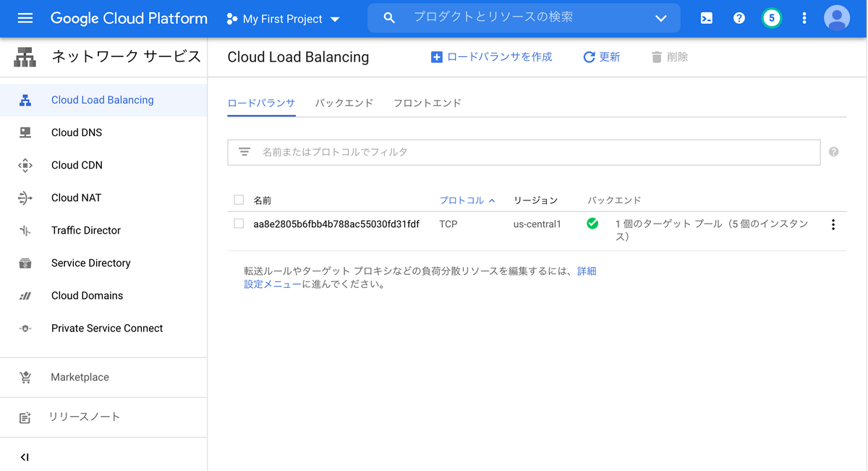Click the Cloud Domains sidebar icon

pos(25,296)
